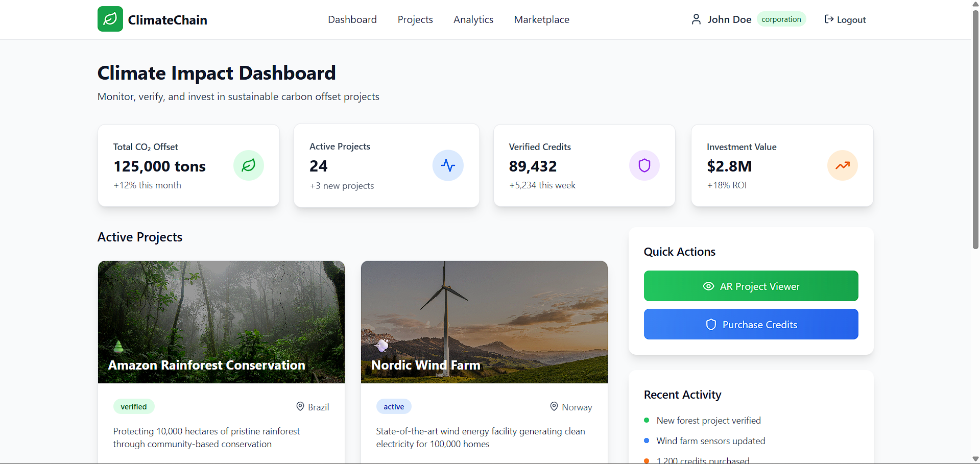
Task: Click the Brazil location label
Action: click(318, 407)
